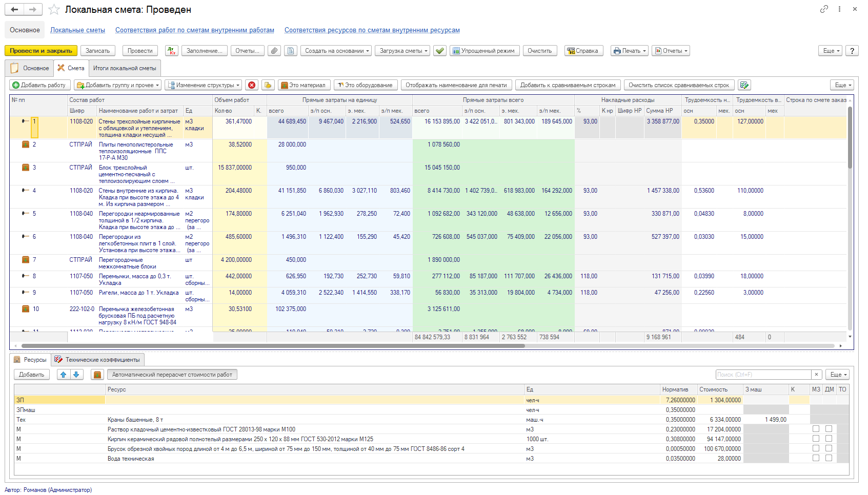This screenshot has height=495, width=868.
Task: Click the forward navigation arrow
Action: (33, 9)
